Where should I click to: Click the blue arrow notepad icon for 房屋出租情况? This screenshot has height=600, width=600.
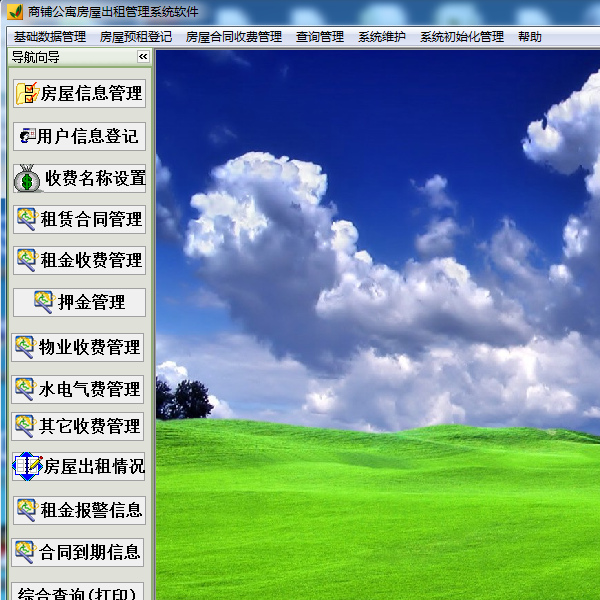point(27,466)
